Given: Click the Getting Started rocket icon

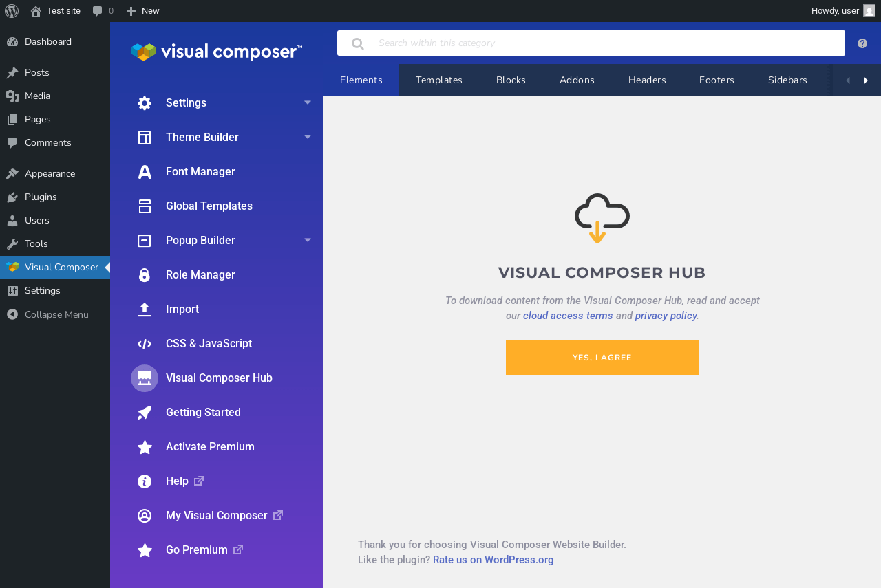Looking at the screenshot, I should pos(145,413).
